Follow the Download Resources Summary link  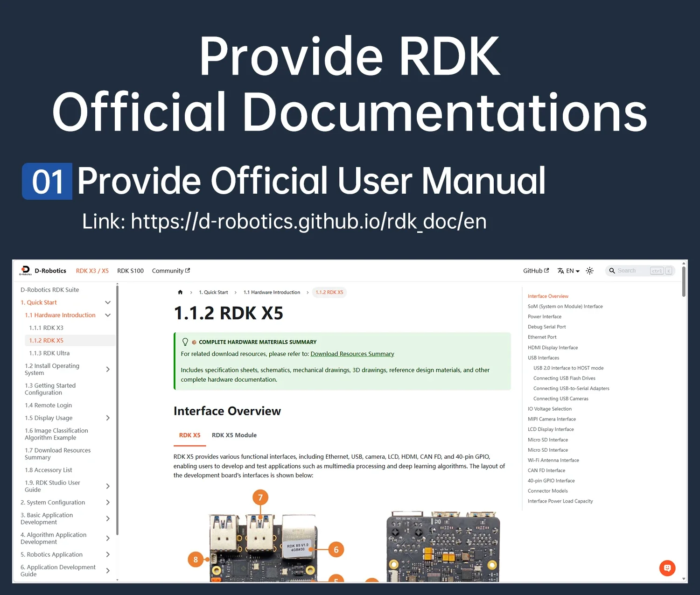[352, 354]
